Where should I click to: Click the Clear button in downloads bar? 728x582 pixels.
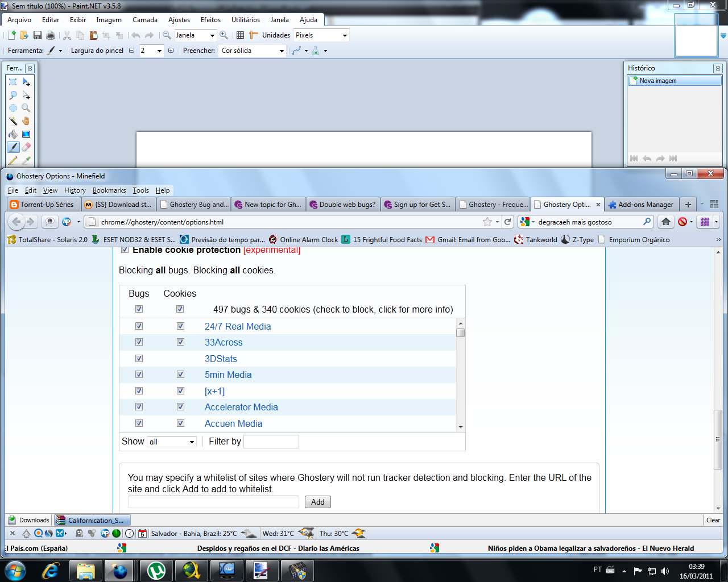click(x=713, y=520)
